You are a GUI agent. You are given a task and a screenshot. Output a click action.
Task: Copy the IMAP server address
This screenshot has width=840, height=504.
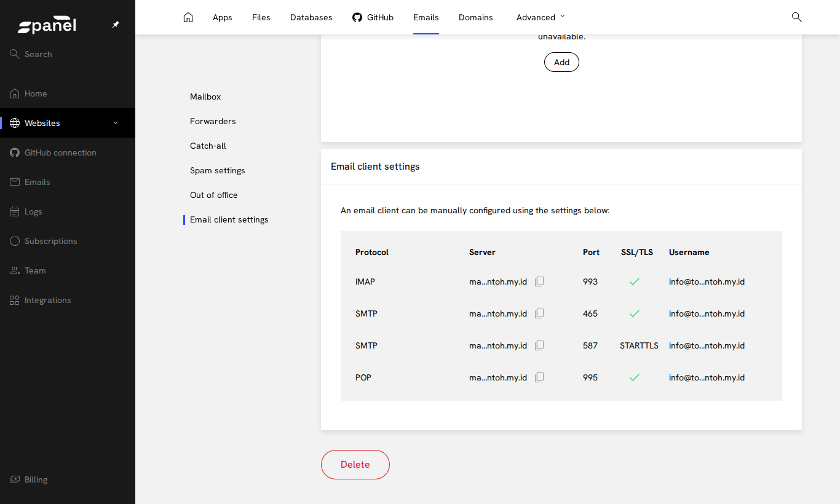[539, 282]
